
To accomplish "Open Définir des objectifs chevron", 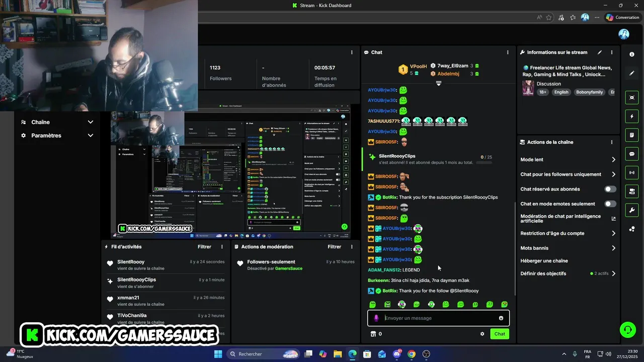I will [x=613, y=274].
